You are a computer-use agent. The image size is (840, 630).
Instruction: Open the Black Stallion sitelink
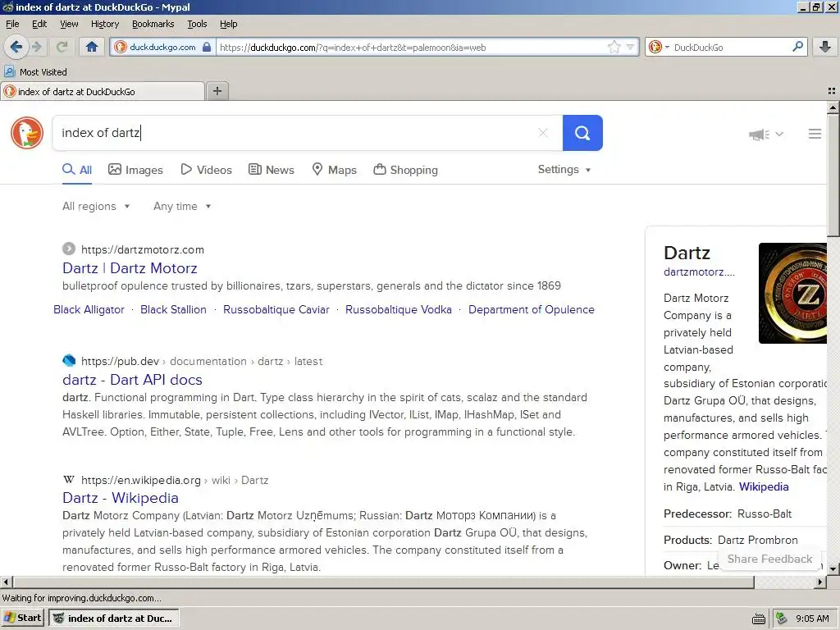(173, 309)
